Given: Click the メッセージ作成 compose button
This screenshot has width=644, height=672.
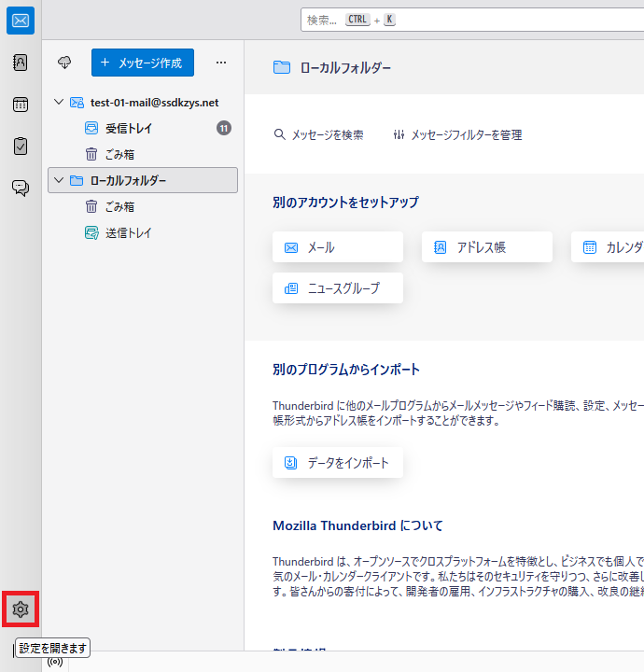Looking at the screenshot, I should click(x=143, y=63).
